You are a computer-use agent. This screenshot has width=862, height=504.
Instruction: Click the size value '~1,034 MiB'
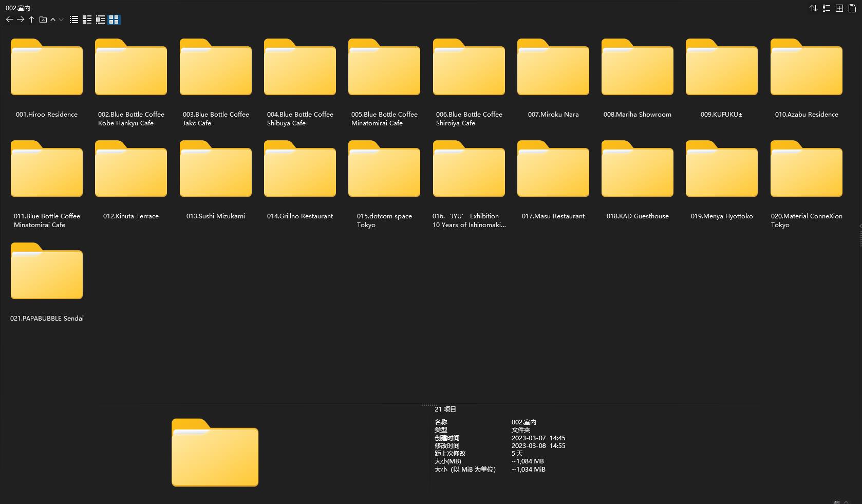point(528,469)
